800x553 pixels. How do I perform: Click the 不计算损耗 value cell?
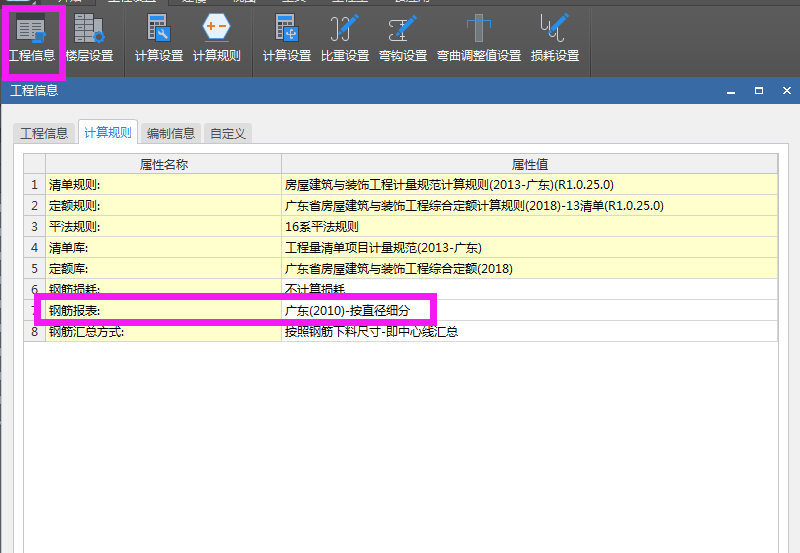(530, 289)
